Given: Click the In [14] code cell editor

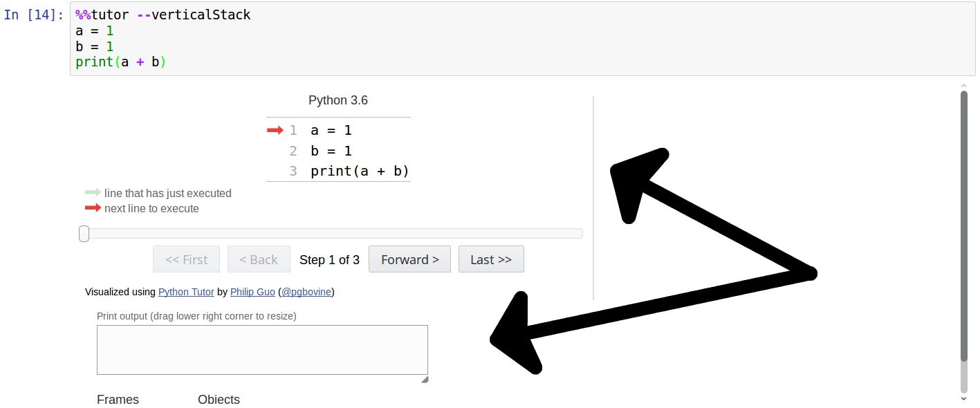Looking at the screenshot, I should click(522, 39).
